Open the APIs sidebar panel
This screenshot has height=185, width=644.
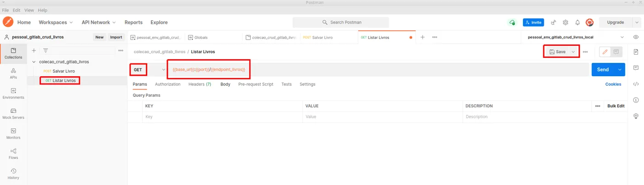coord(13,73)
